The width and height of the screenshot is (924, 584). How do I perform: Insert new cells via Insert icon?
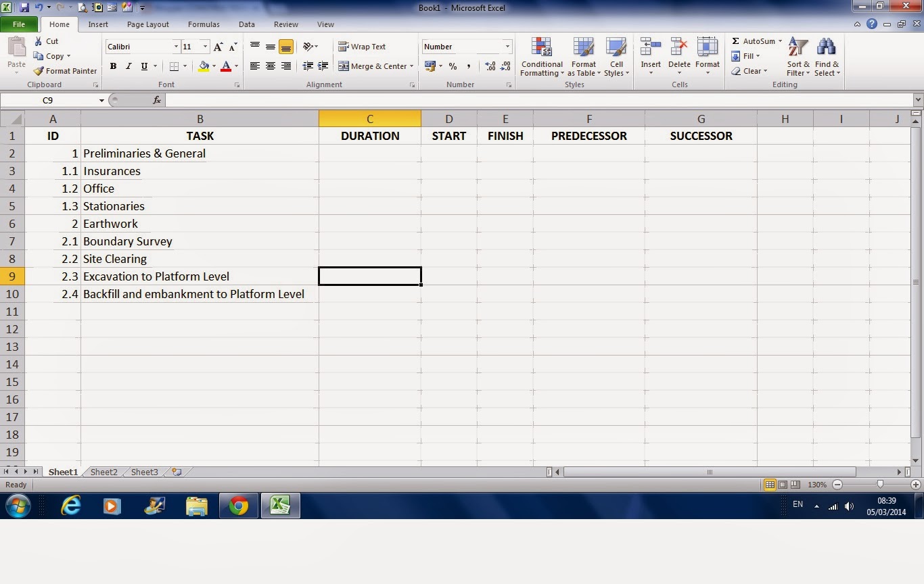coord(650,51)
